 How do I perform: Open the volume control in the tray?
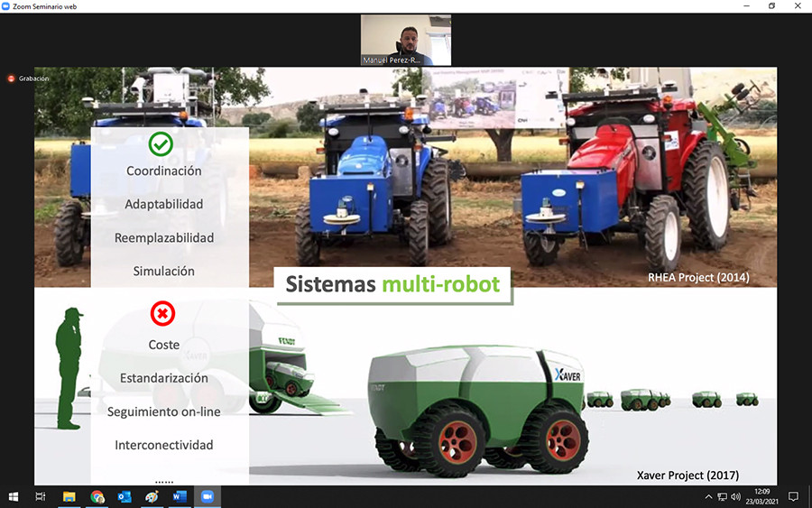click(x=735, y=497)
